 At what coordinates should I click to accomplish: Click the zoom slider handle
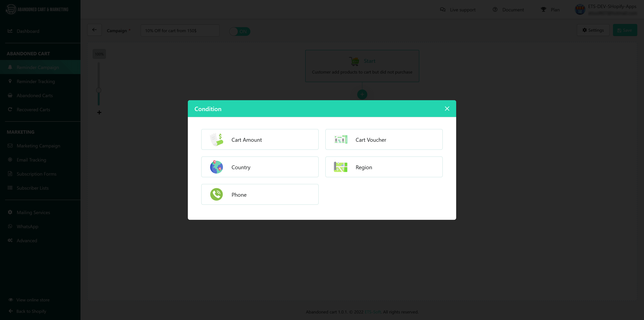pyautogui.click(x=99, y=90)
